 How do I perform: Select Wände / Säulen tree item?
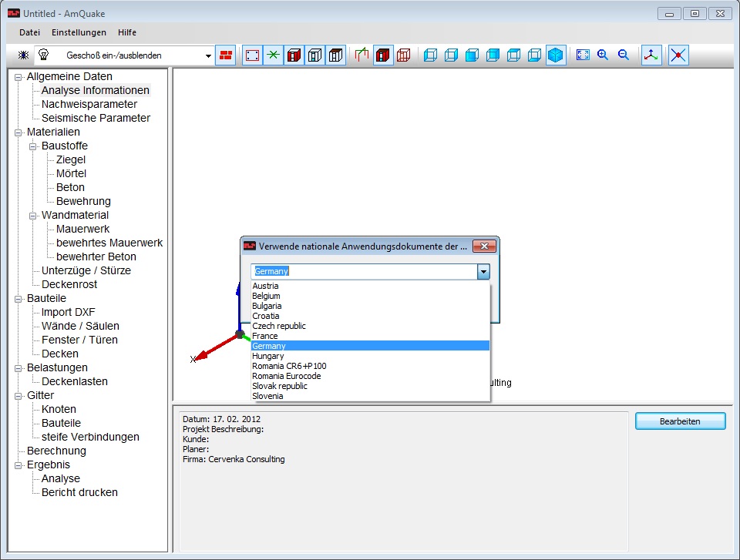[80, 327]
